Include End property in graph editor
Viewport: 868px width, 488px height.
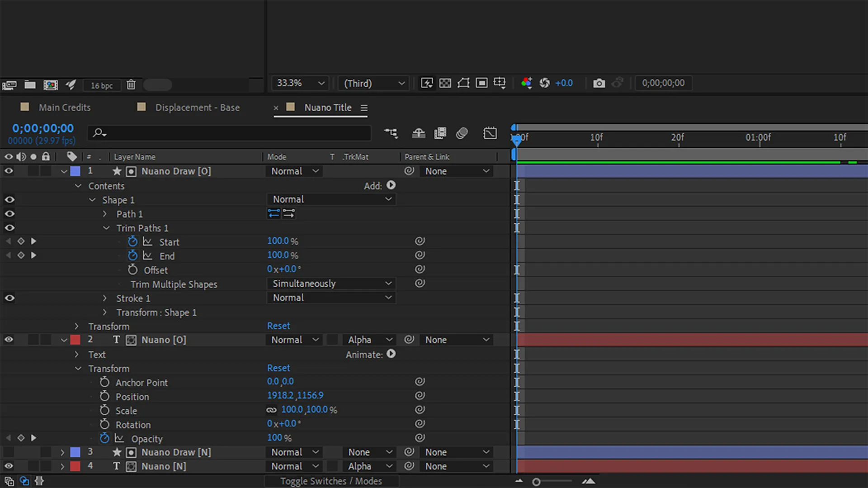pyautogui.click(x=147, y=255)
